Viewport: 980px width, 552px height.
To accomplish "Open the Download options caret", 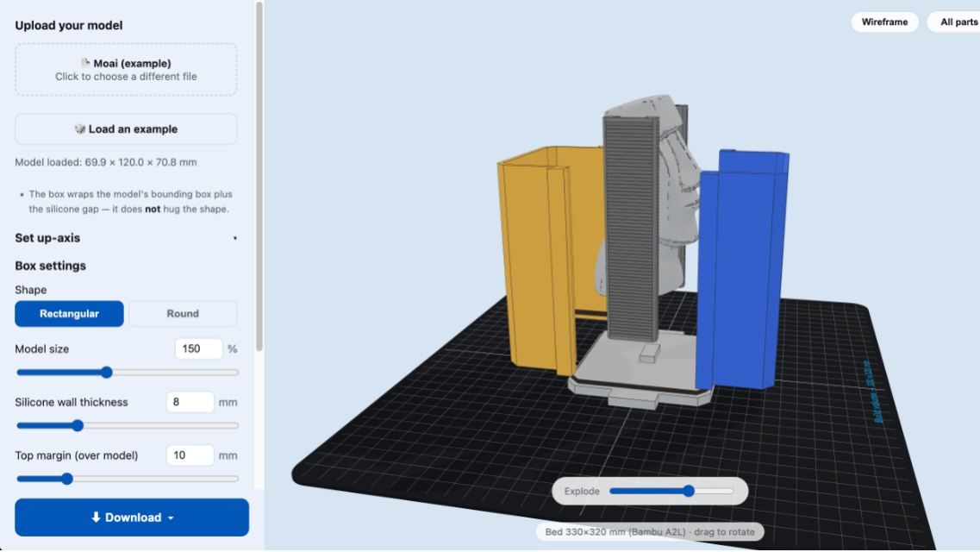I will [x=171, y=518].
